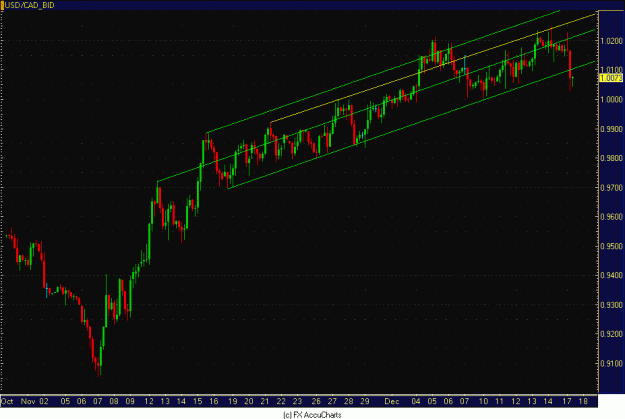
Task: Click date label 18 on time axis
Action: click(x=583, y=401)
